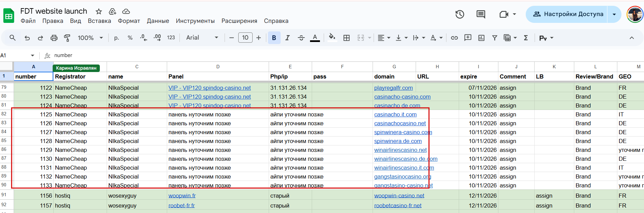Image resolution: width=644 pixels, height=213 pixels.
Task: Click the Настройки Доступа share button
Action: point(567,14)
